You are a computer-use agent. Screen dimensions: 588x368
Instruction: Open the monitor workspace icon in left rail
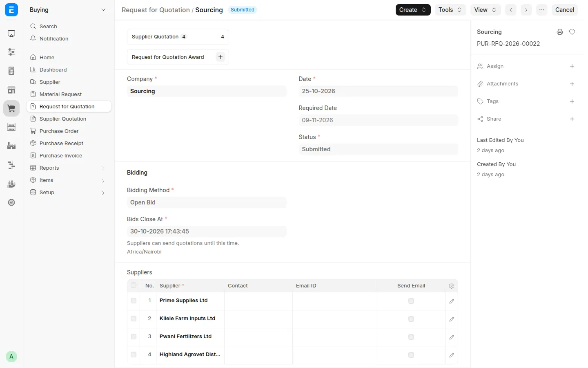tap(11, 34)
